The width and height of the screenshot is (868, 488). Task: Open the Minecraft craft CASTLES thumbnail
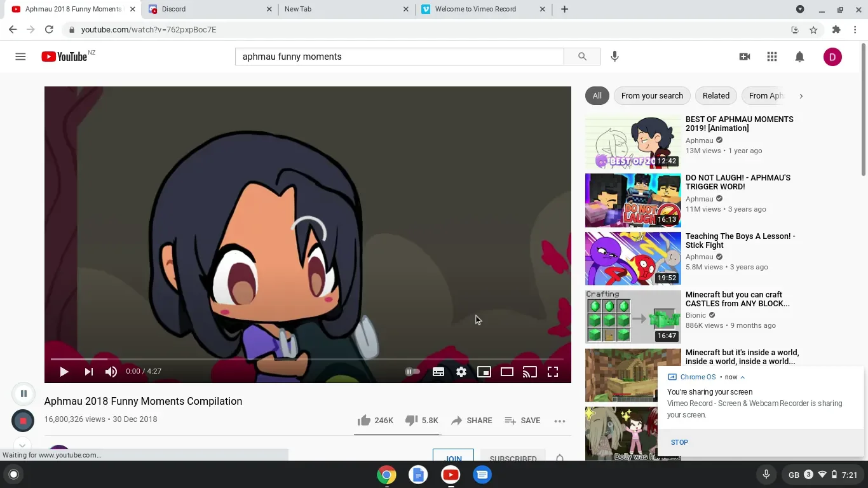pyautogui.click(x=633, y=316)
